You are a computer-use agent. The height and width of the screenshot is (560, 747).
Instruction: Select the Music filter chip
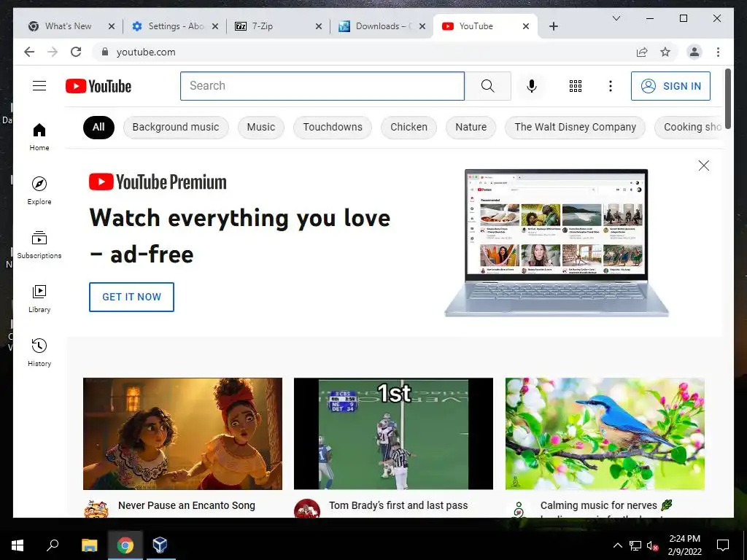click(x=260, y=127)
